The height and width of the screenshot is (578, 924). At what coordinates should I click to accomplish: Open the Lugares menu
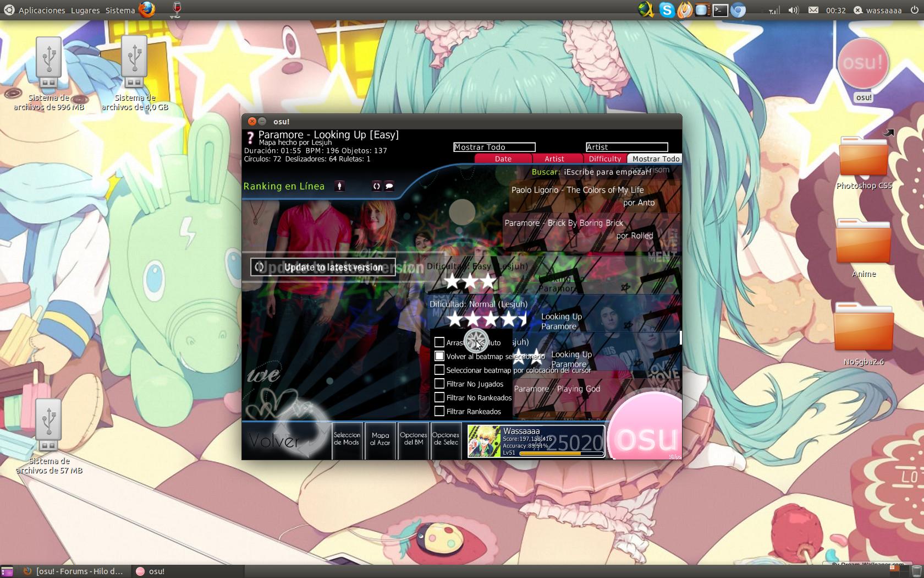tap(85, 10)
